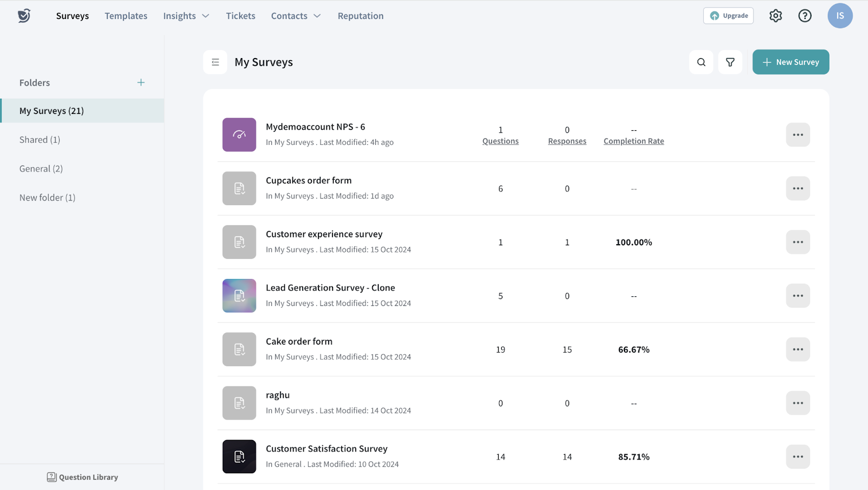Open more options for Cake order form
The image size is (868, 490).
[797, 349]
